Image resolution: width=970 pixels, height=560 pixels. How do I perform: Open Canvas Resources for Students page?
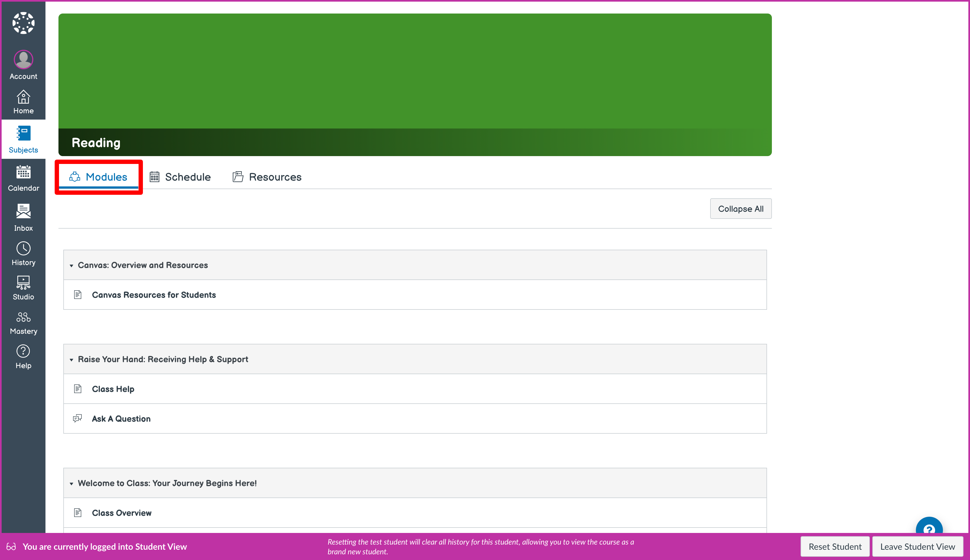point(154,295)
